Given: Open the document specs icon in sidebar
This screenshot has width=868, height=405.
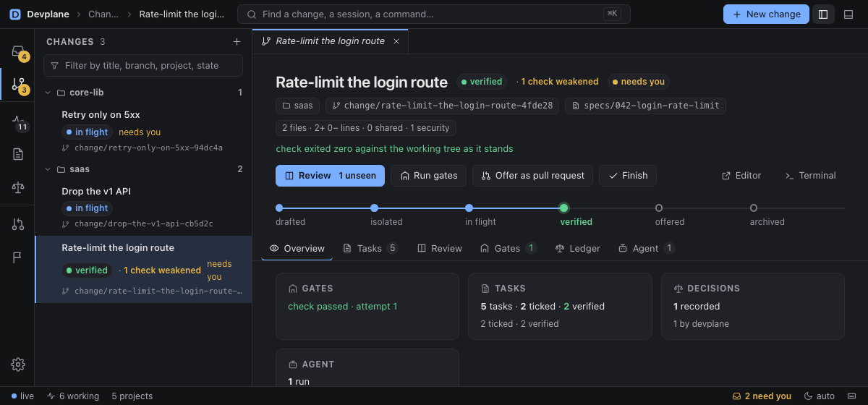Looking at the screenshot, I should click(18, 154).
